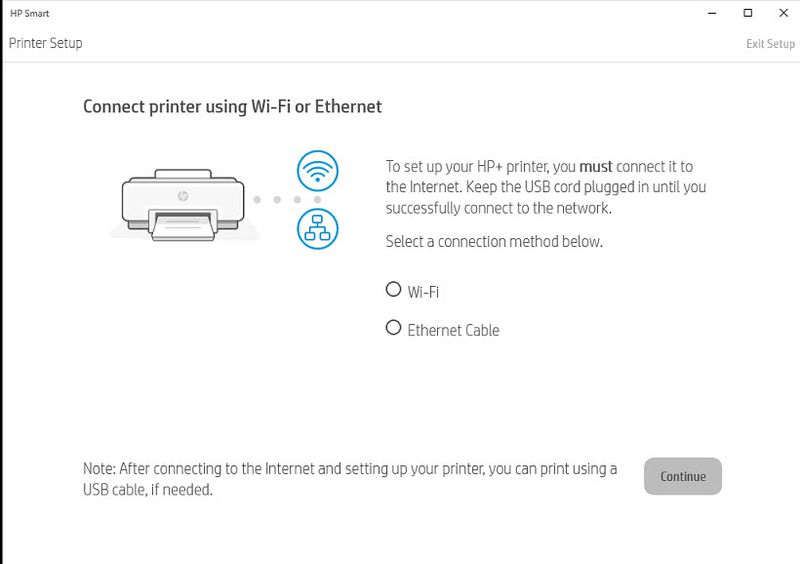Click the HP Smart window title

30,14
